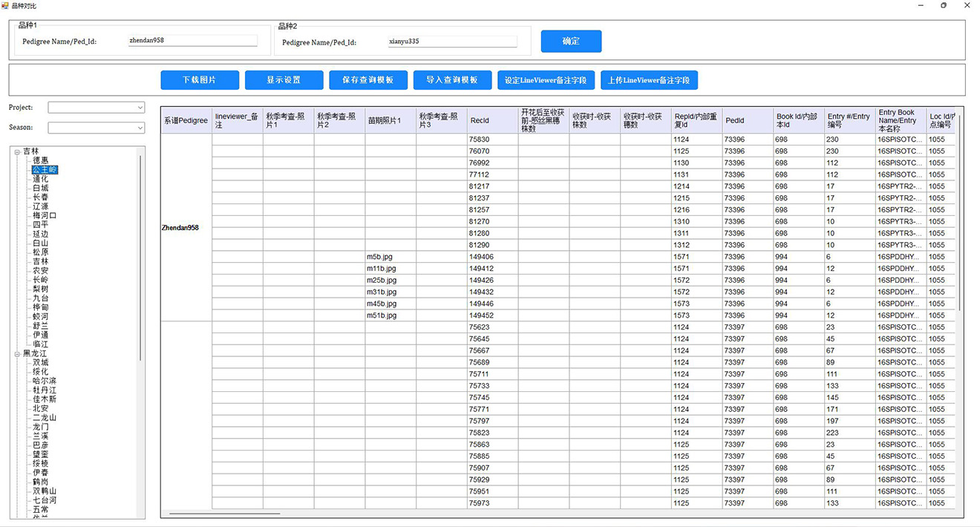
Task: Select 双城 in the location tree
Action: (40, 363)
